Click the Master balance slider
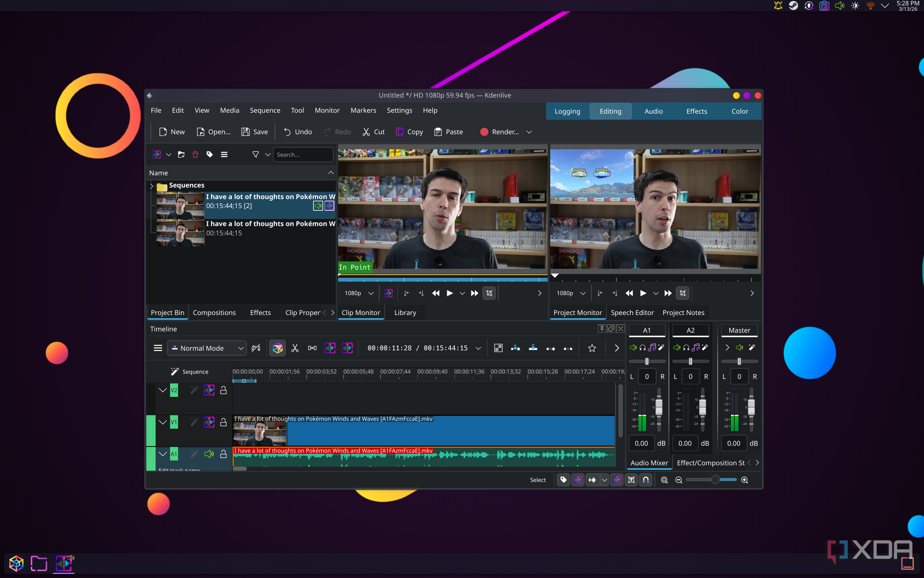Screen dimensions: 924x578 click(739, 361)
